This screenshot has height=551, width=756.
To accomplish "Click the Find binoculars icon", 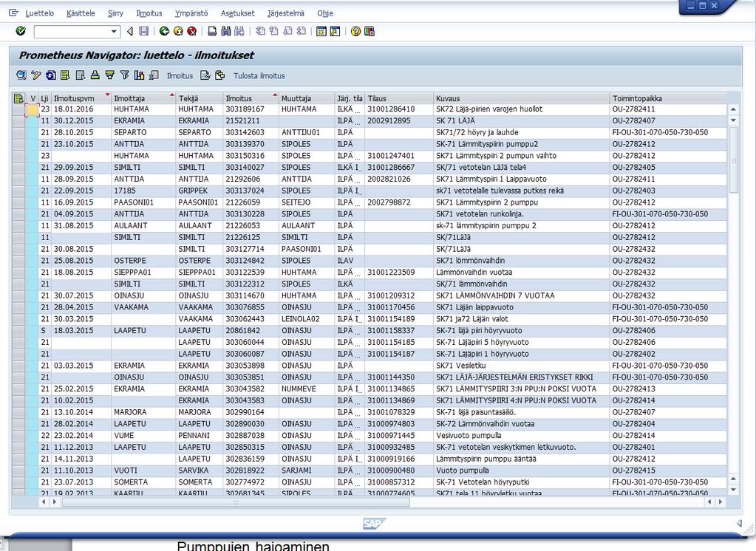I will coord(226,31).
